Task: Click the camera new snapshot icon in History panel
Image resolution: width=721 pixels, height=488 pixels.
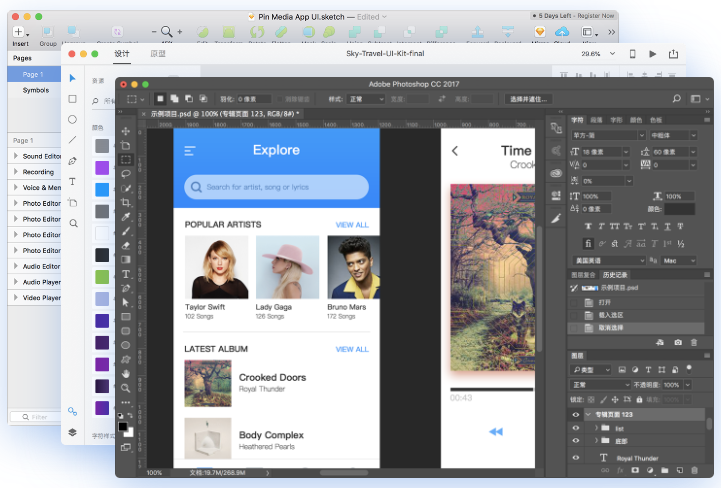Action: (678, 342)
